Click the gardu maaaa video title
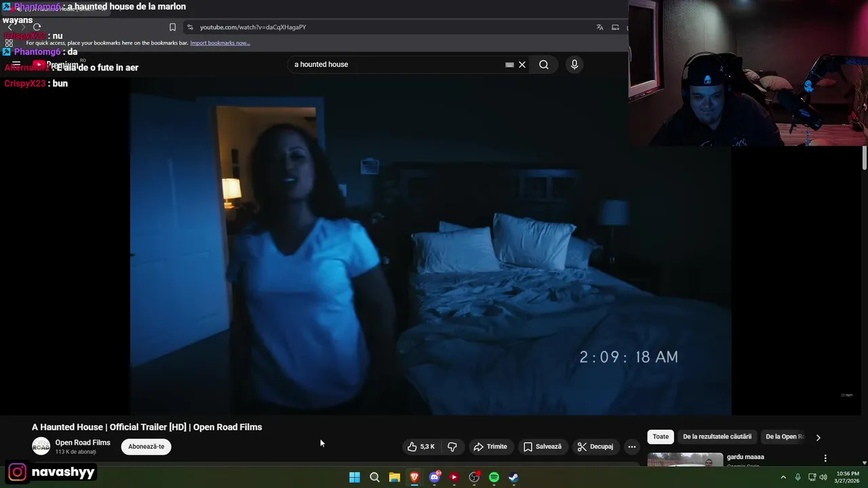868x488 pixels. point(745,457)
